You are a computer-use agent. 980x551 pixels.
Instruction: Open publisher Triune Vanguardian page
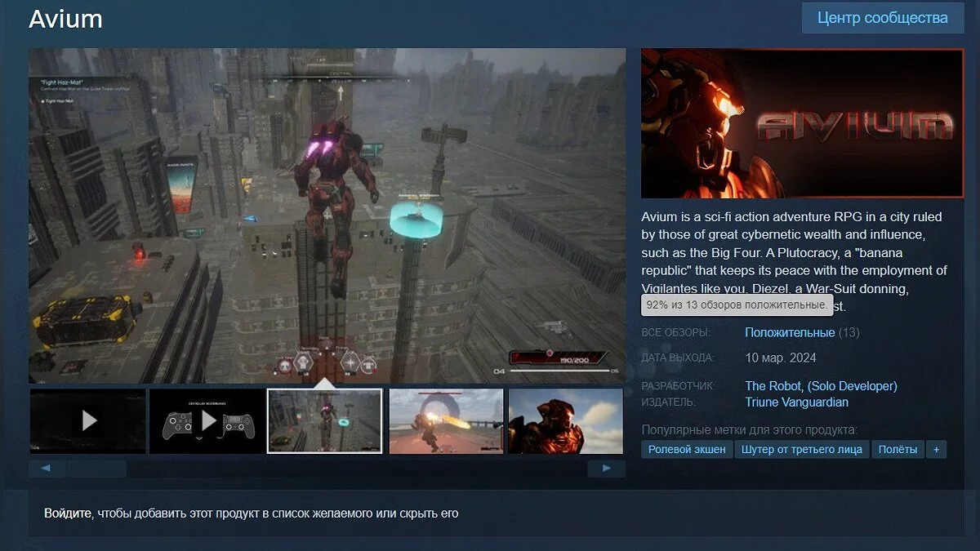click(x=796, y=402)
